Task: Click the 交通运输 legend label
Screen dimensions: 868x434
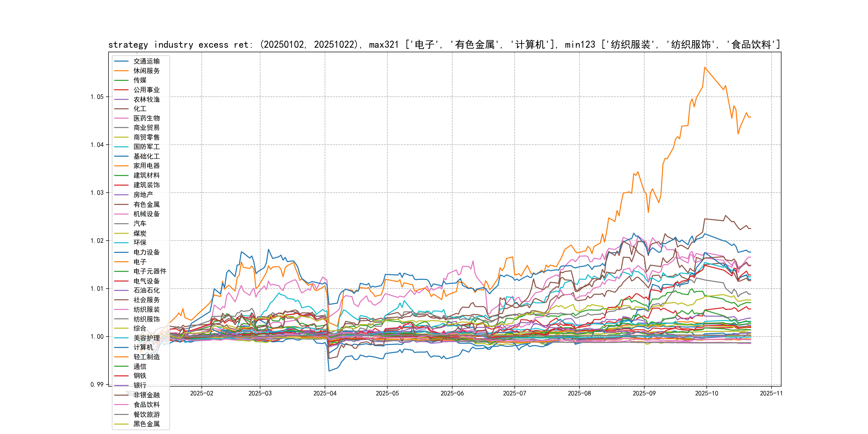Action: 146,61
